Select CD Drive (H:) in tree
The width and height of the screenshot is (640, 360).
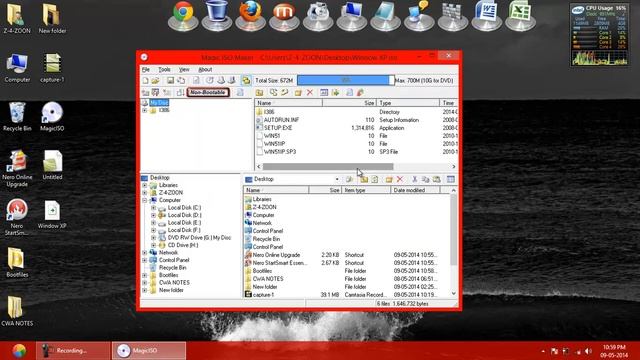(183, 245)
